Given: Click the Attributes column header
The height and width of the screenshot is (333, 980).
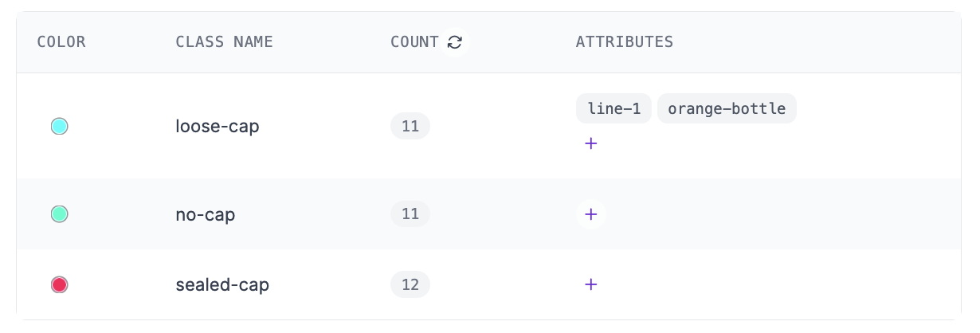Looking at the screenshot, I should [625, 42].
